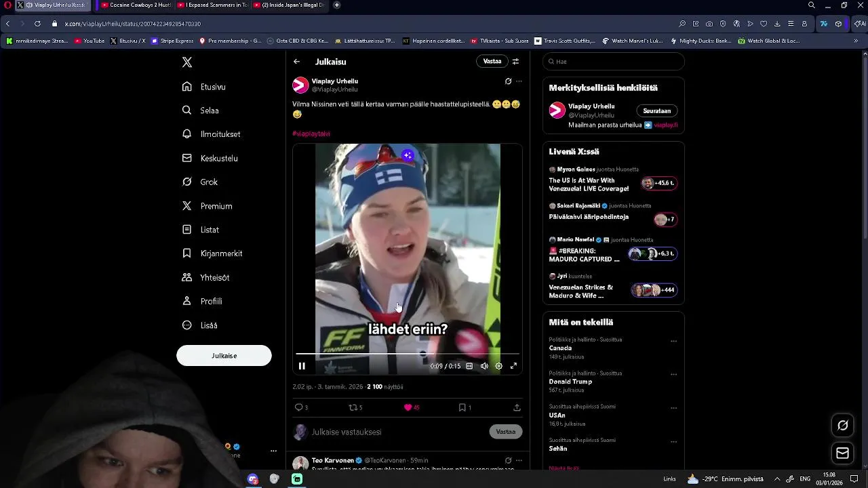Image resolution: width=868 pixels, height=488 pixels.
Task: Open the X logo home icon
Action: click(x=187, y=62)
